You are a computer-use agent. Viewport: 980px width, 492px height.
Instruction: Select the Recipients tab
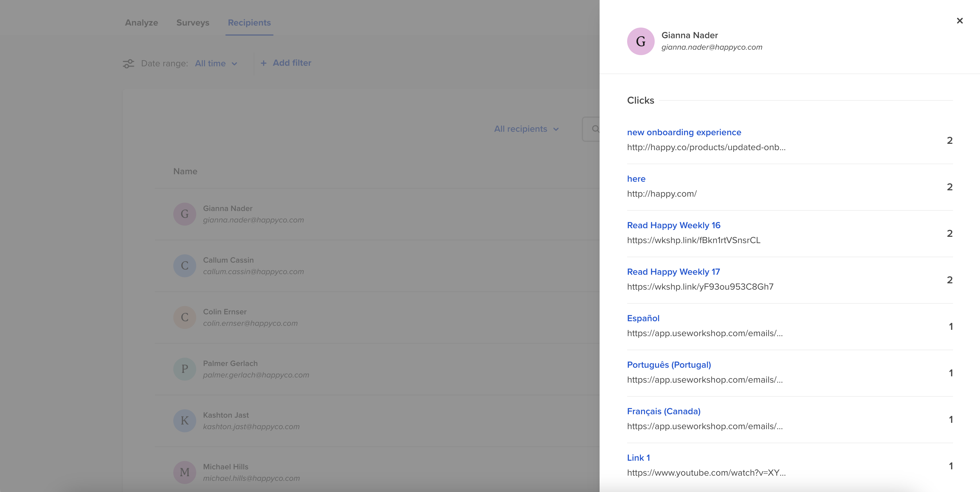249,22
